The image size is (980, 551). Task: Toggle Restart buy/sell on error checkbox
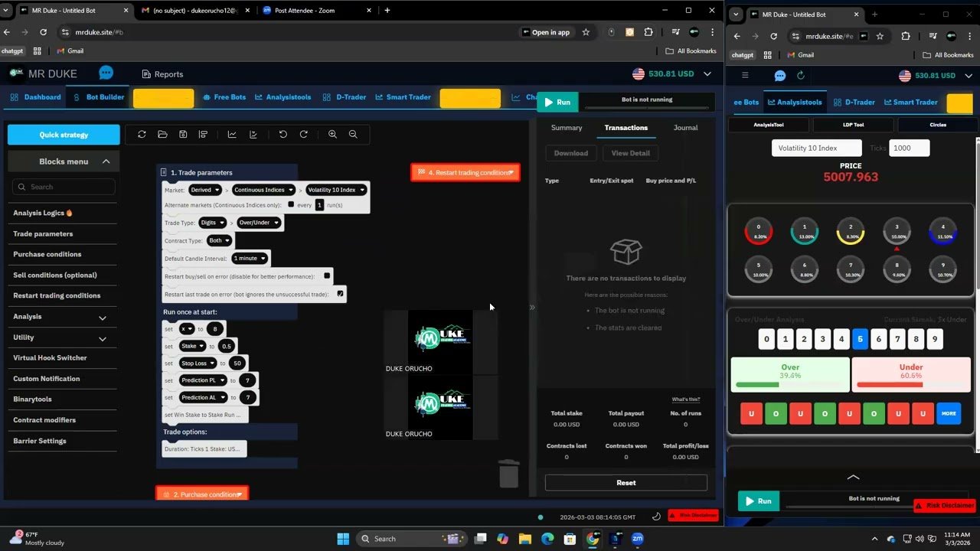click(327, 275)
